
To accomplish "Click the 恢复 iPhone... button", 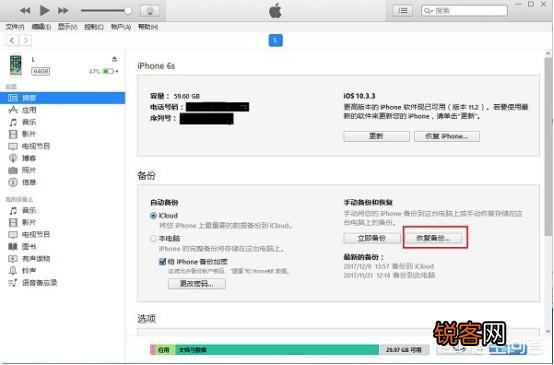I will tap(447, 136).
